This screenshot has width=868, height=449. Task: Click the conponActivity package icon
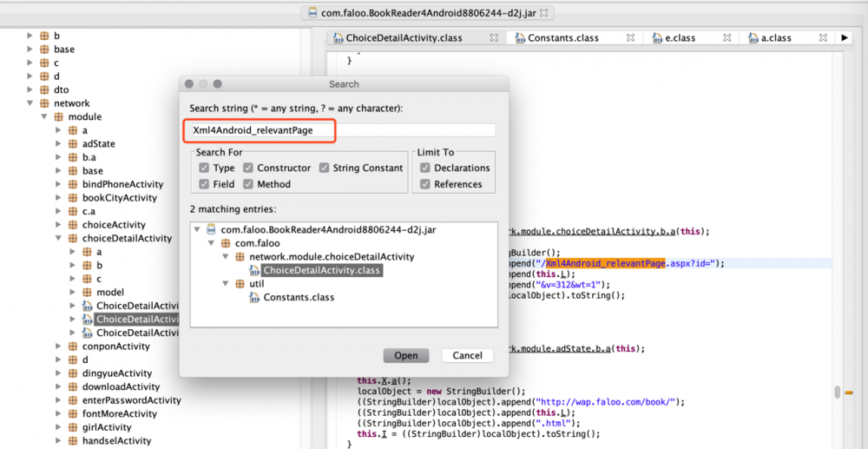(73, 347)
